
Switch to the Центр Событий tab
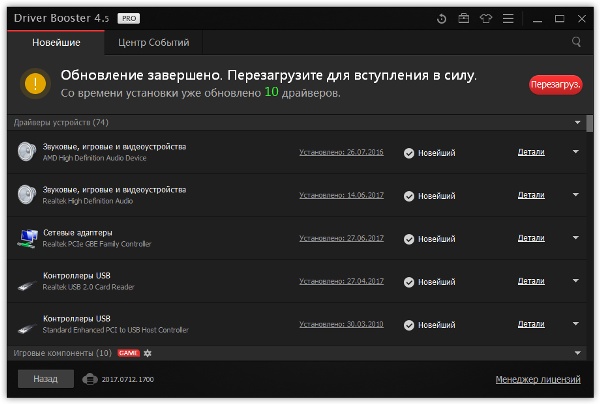(x=153, y=42)
